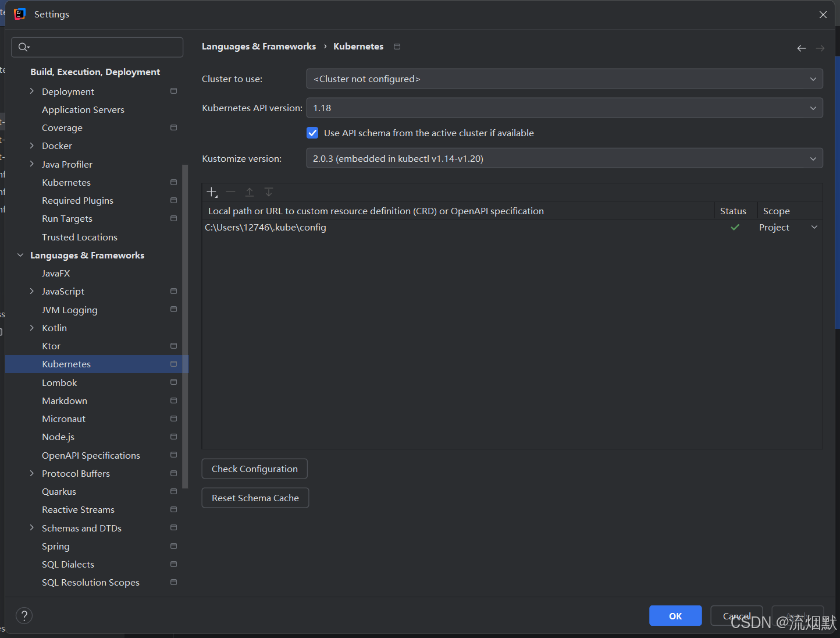Select JavaFX under Languages & Frameworks
Image resolution: width=840 pixels, height=638 pixels.
(56, 273)
